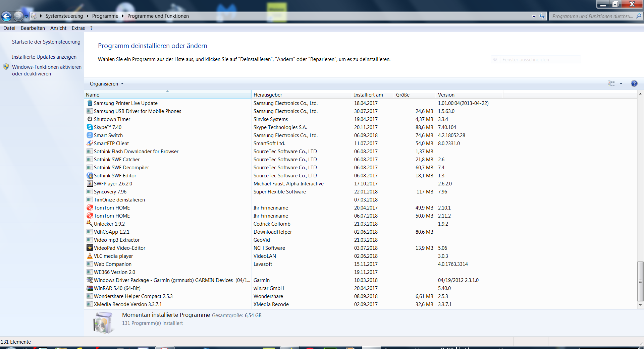644x349 pixels.
Task: Click the scrollbar up arrow
Action: pyautogui.click(x=640, y=94)
